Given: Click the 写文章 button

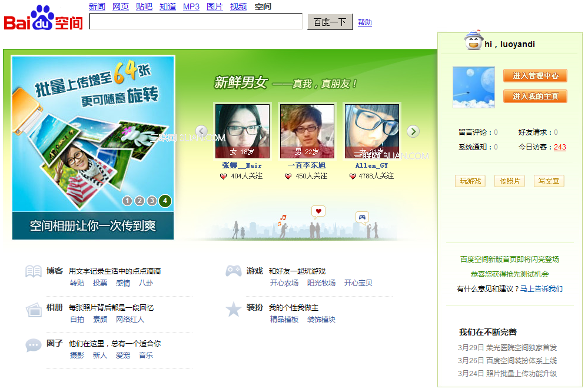Looking at the screenshot, I should [549, 181].
